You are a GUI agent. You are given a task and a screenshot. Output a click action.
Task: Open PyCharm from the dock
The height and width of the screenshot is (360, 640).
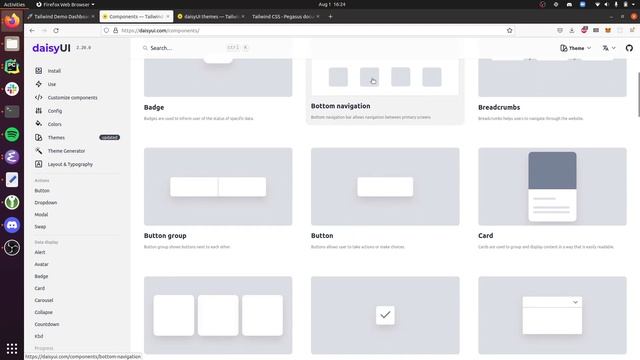(x=12, y=66)
